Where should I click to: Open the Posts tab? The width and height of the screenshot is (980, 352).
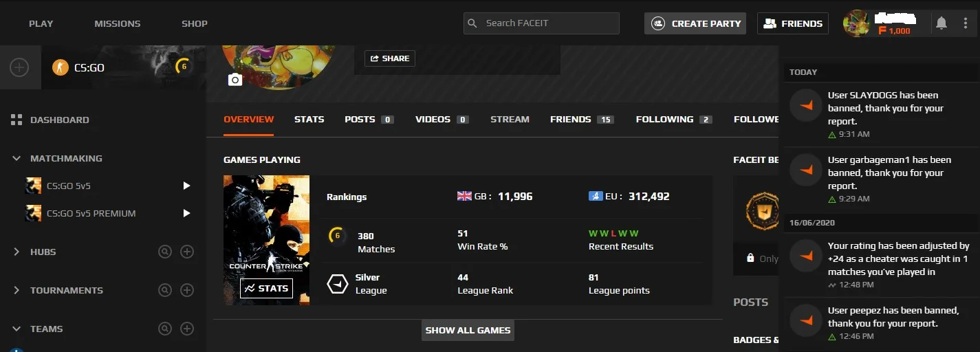[x=369, y=119]
